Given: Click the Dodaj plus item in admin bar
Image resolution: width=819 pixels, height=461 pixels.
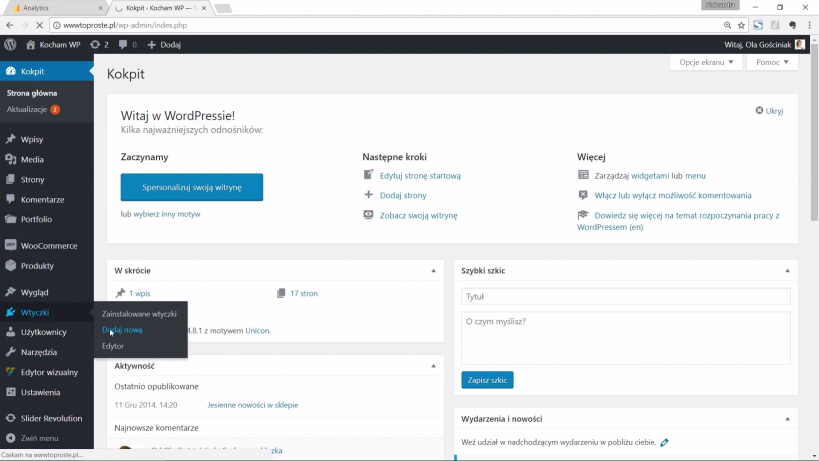Looking at the screenshot, I should click(x=164, y=45).
